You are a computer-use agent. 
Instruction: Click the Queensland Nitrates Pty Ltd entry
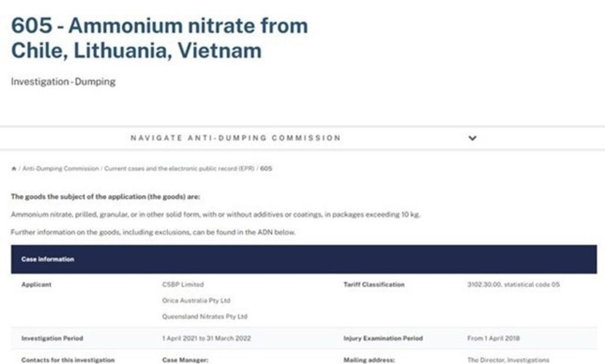coord(204,317)
